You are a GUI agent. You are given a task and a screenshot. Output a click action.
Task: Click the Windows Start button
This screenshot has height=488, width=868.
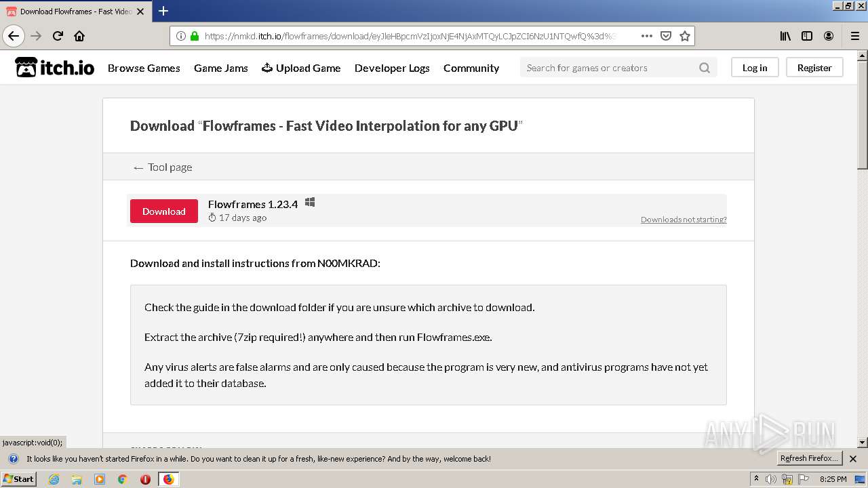click(18, 479)
